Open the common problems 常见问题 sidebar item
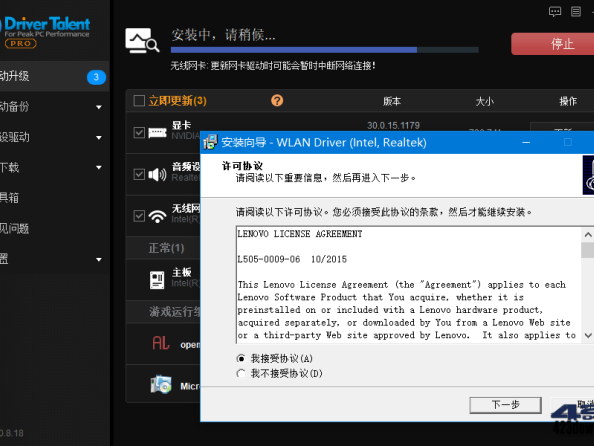Image resolution: width=594 pixels, height=446 pixels. 54,228
